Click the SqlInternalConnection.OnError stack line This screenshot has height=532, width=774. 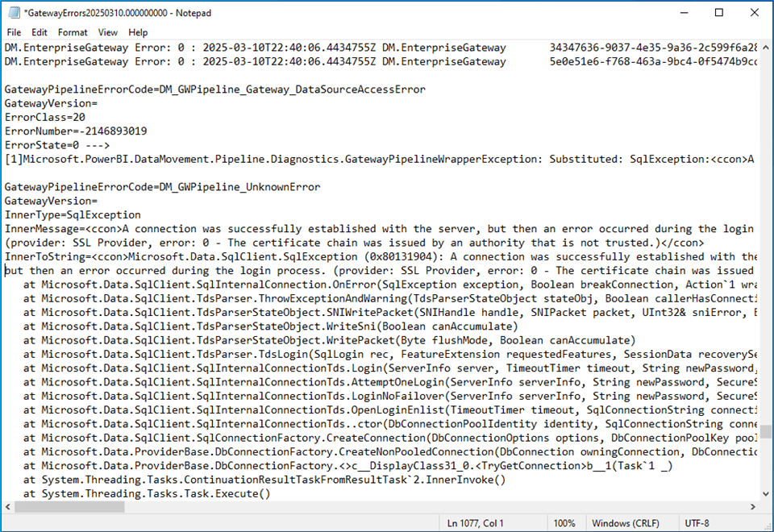[389, 285]
